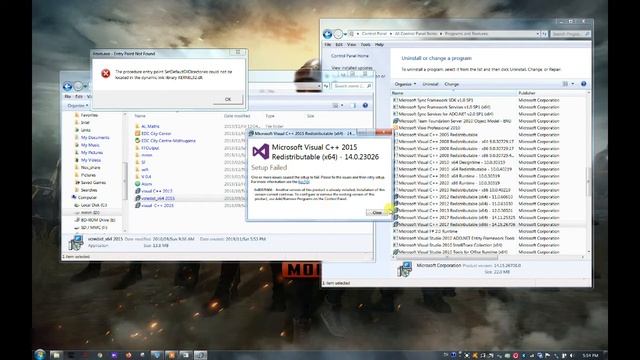
Task: Open help icon in file Explorer toolbar
Action: point(365,105)
